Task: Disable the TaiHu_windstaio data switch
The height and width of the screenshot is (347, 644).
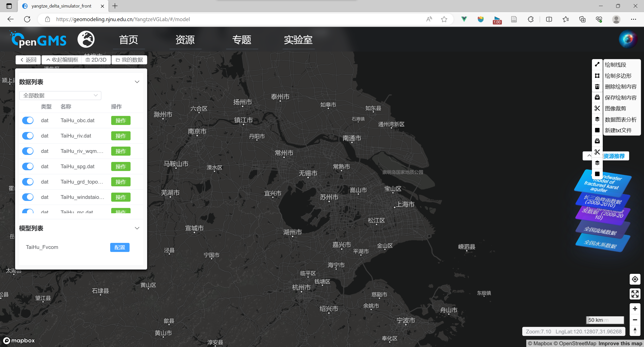Action: click(28, 197)
